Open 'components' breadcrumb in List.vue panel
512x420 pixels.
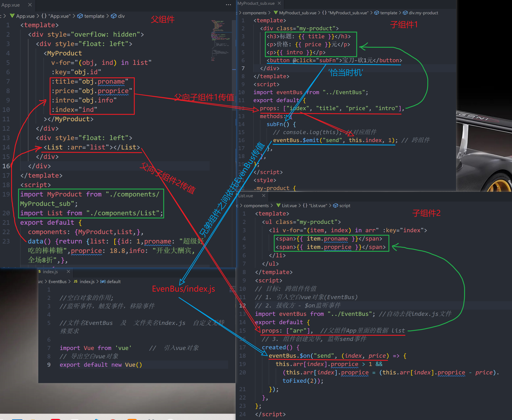tap(256, 206)
